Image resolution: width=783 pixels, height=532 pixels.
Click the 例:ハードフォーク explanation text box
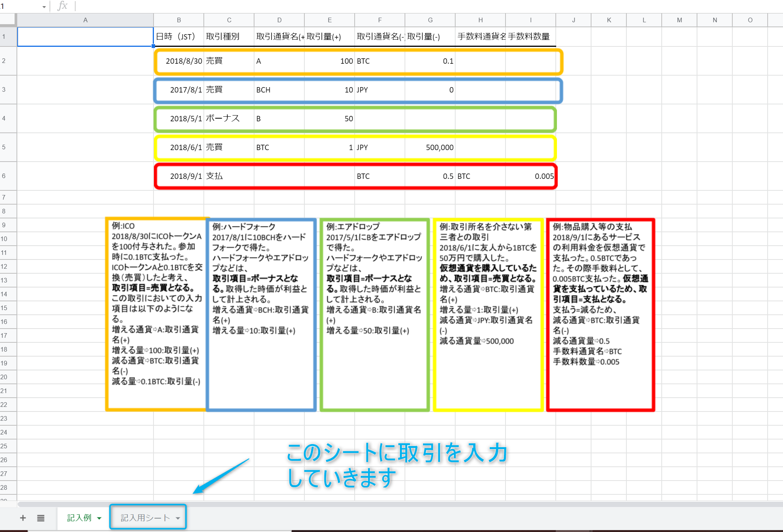tap(261, 315)
